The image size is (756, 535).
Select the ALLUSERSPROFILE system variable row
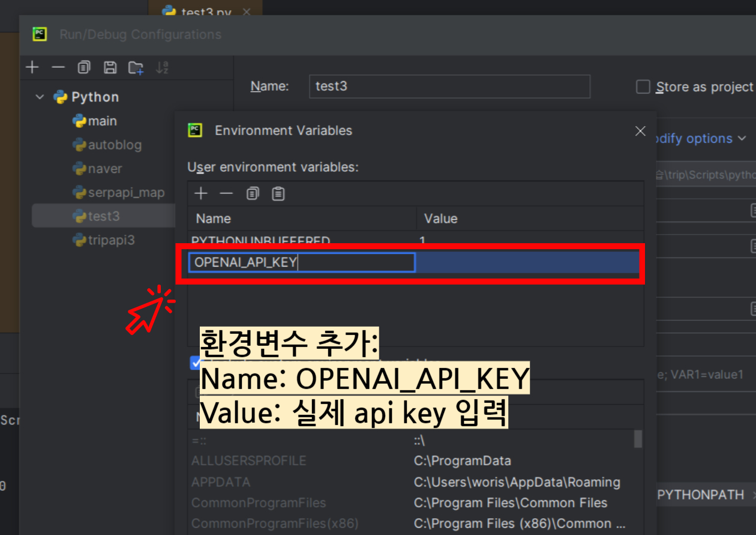click(412, 461)
